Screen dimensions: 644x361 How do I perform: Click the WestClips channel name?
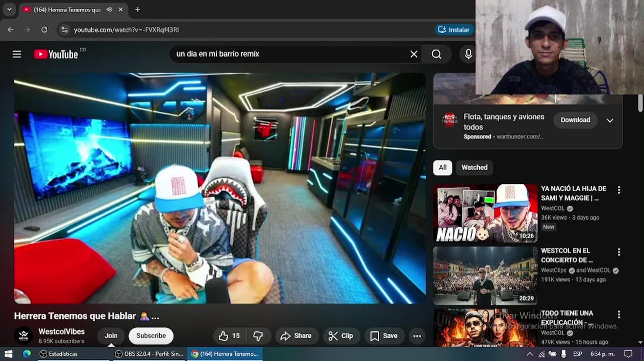click(x=554, y=270)
